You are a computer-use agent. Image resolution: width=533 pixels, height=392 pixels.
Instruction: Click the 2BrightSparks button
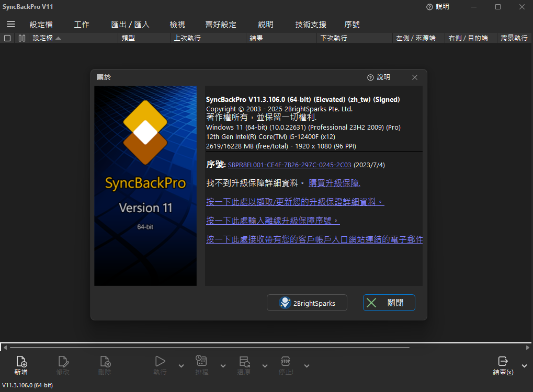click(x=307, y=303)
